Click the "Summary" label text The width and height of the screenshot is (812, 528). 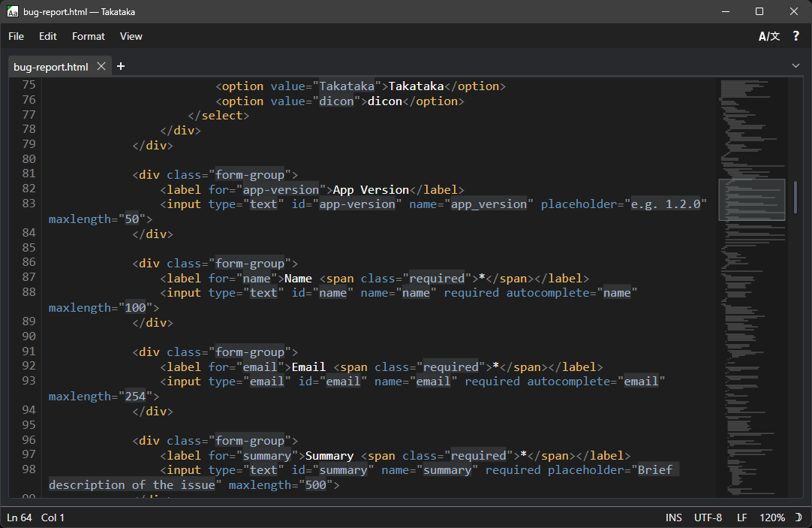[329, 455]
